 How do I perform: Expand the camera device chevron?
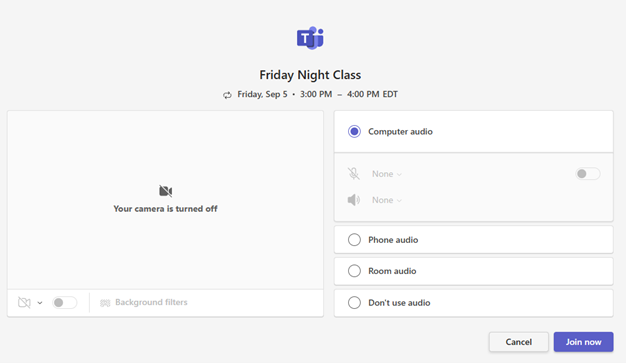pyautogui.click(x=40, y=303)
